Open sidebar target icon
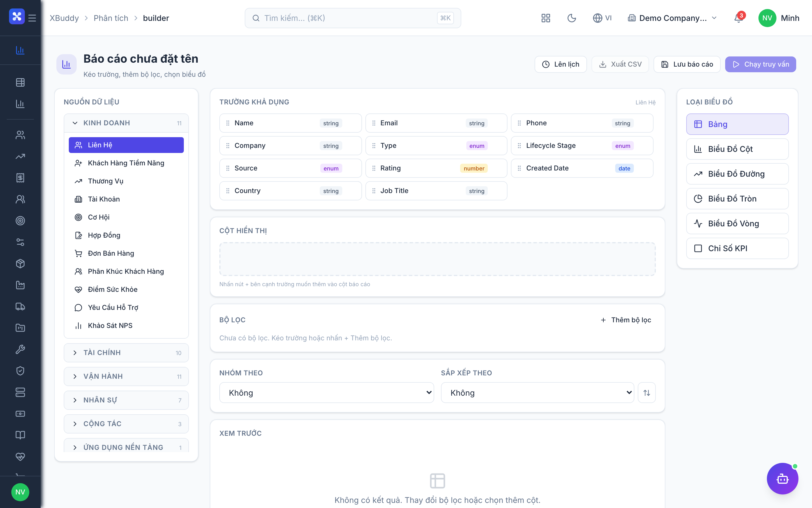This screenshot has height=508, width=812. pos(20,221)
